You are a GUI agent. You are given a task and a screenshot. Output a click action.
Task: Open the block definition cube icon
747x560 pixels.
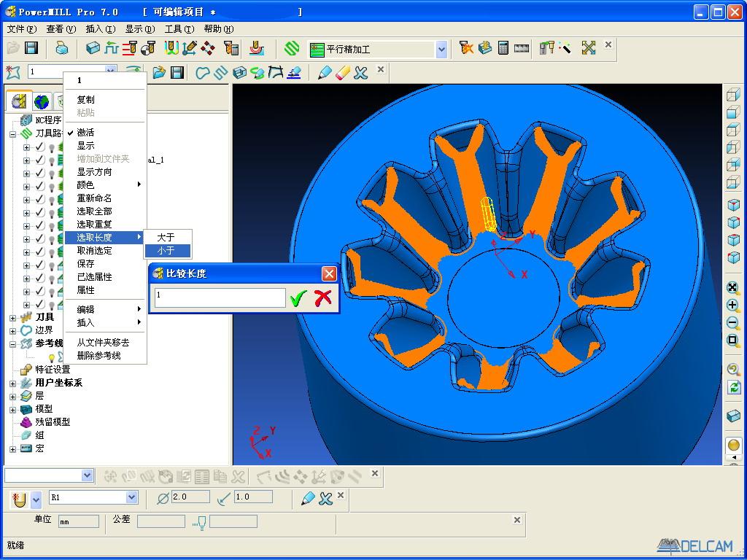(93, 48)
